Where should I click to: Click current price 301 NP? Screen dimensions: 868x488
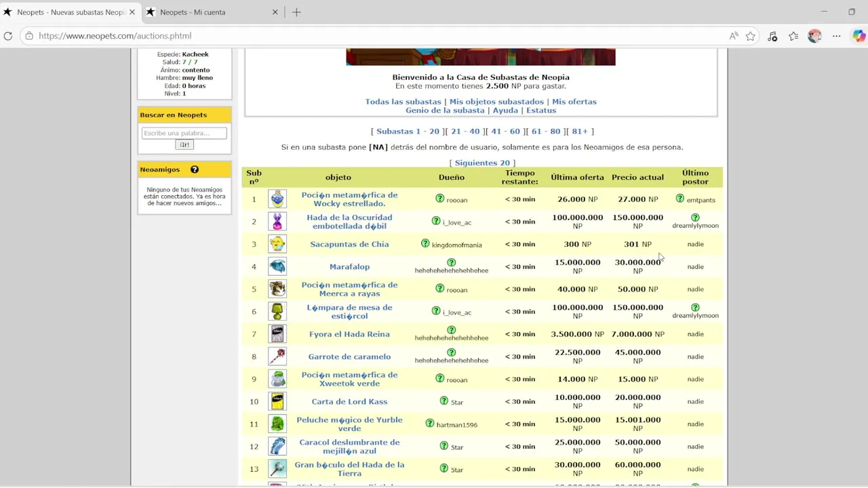coord(637,244)
